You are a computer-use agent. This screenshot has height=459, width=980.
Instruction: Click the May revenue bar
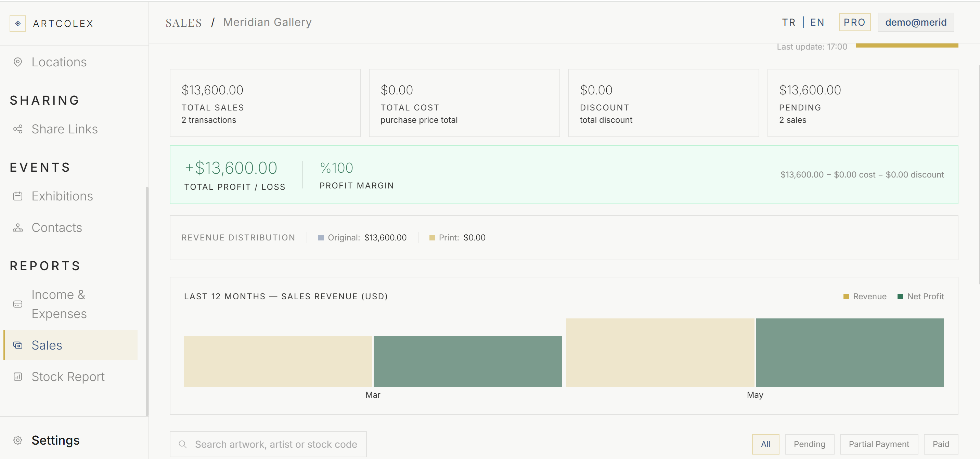660,353
